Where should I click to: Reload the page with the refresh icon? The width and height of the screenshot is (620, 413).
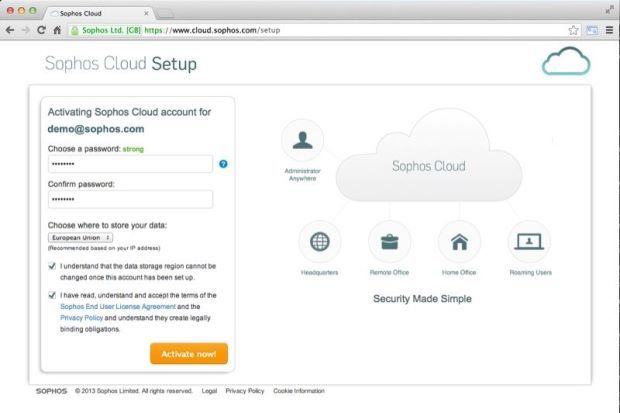41,30
